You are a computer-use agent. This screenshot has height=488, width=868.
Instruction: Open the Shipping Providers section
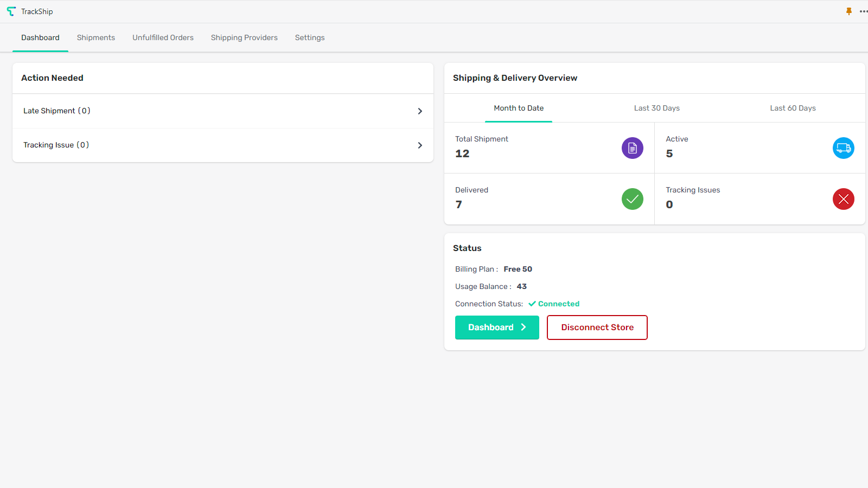(244, 37)
